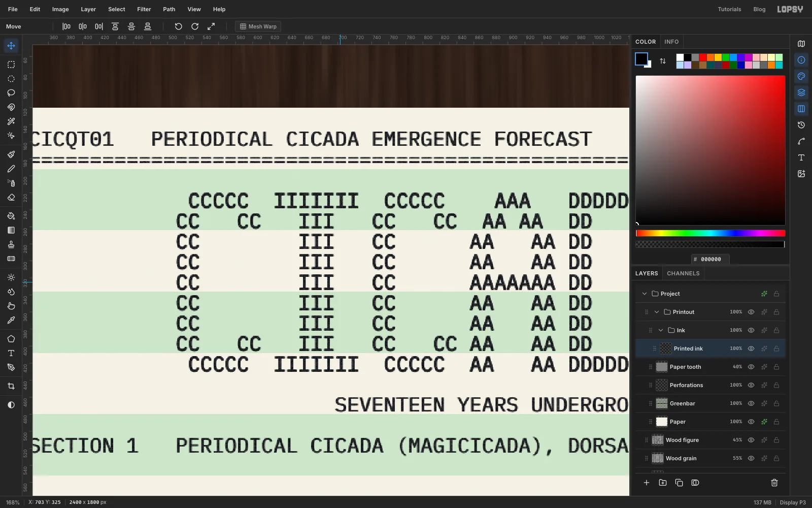The height and width of the screenshot is (508, 812).
Task: Open the Filter menu
Action: 144,9
